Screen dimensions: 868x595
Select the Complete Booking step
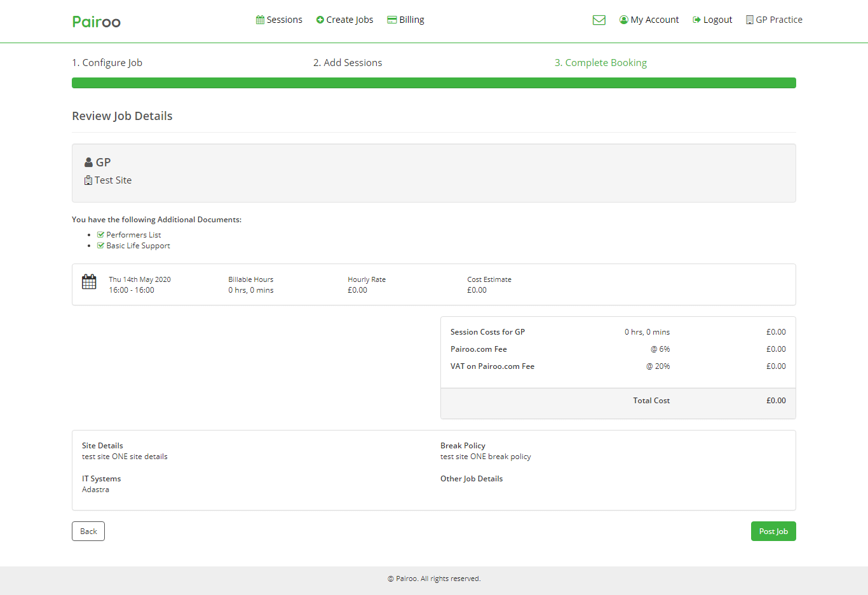tap(600, 63)
